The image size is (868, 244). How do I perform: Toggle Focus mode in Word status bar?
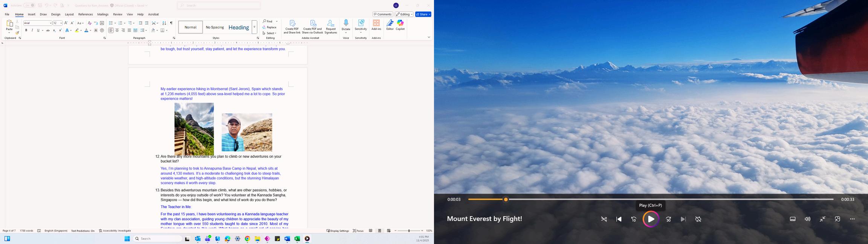pos(358,231)
